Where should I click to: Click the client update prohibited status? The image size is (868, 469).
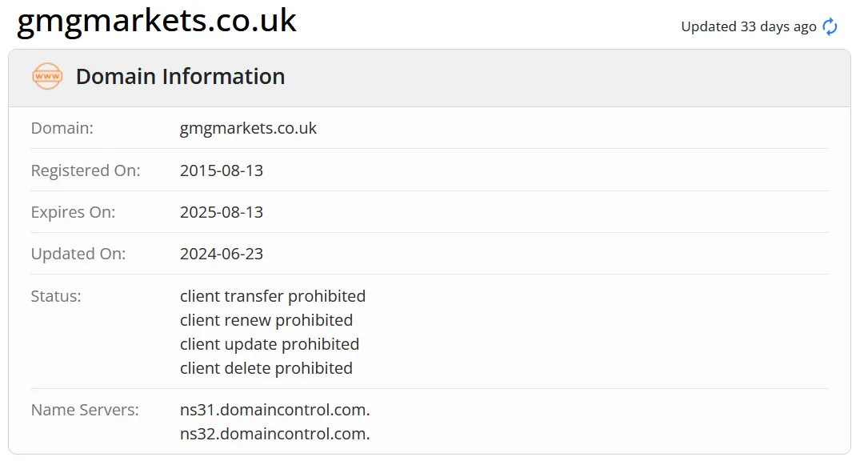(270, 344)
